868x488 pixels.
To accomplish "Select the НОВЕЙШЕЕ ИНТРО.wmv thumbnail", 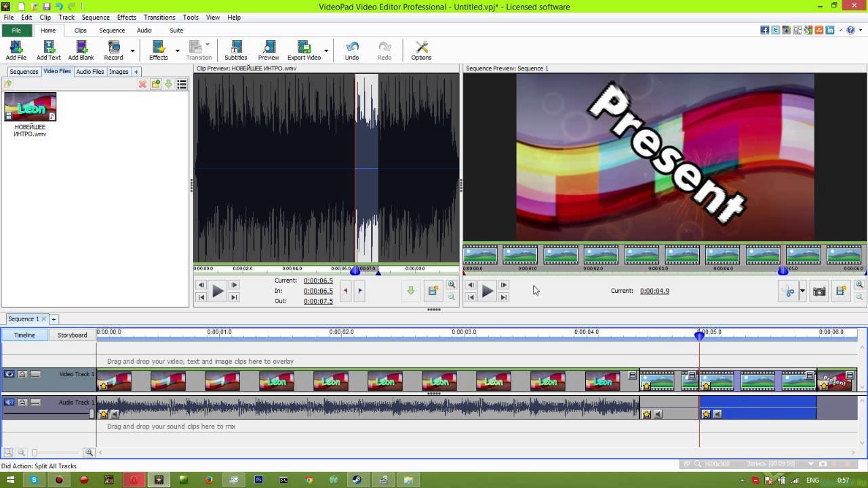I will click(30, 107).
